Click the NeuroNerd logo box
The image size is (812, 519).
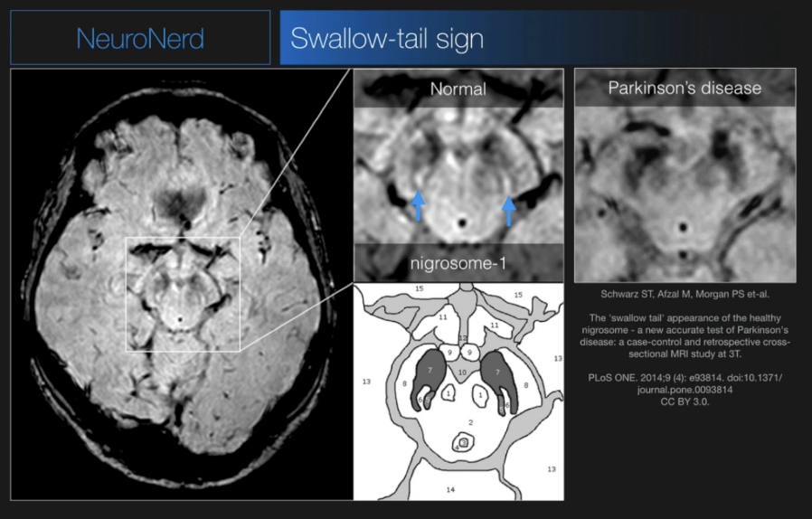click(x=140, y=38)
